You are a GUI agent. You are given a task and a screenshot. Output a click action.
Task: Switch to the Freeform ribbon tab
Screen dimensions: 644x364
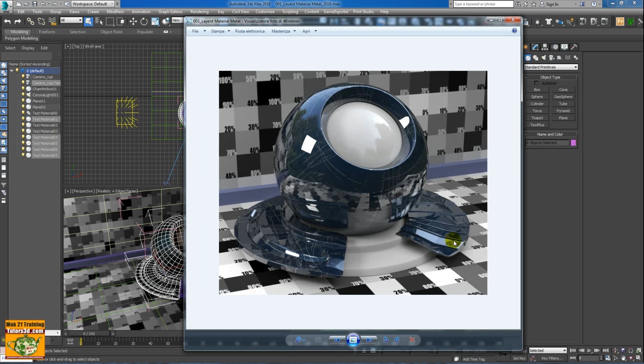(x=47, y=32)
